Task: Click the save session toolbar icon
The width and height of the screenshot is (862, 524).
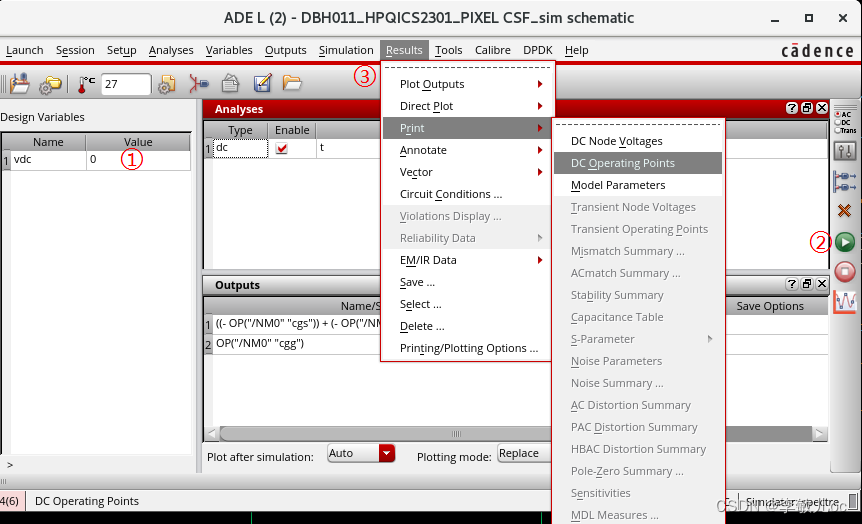Action: [19, 84]
